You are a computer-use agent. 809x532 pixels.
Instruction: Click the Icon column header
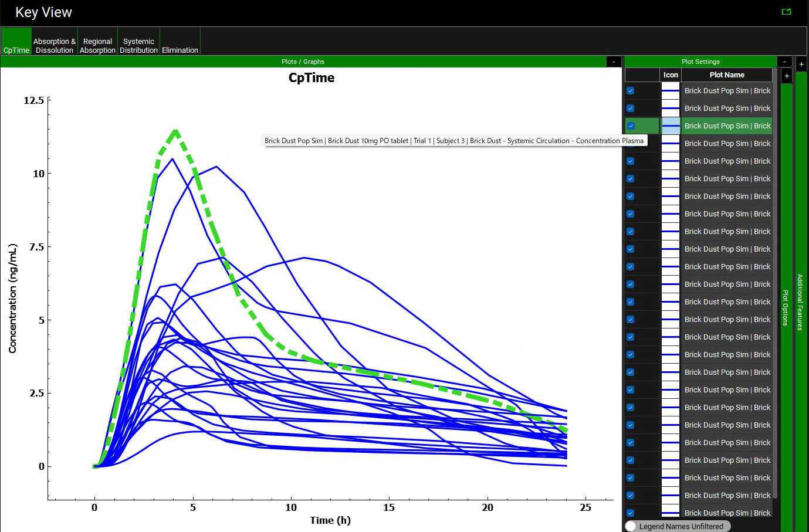pos(671,75)
